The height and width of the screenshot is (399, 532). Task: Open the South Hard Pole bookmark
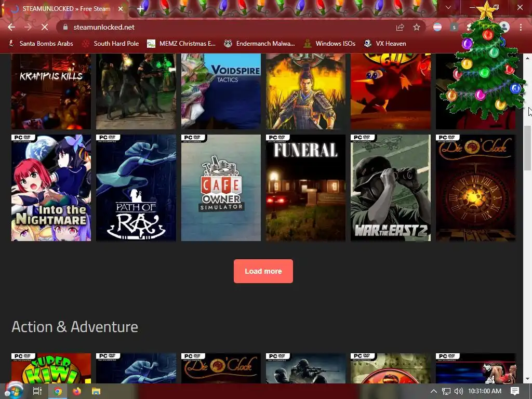coord(111,44)
